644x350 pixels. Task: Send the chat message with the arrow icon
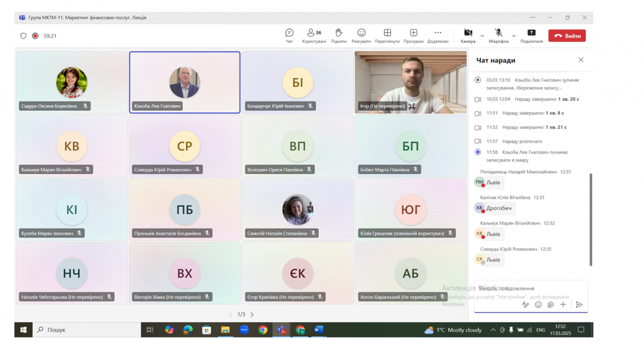point(579,305)
